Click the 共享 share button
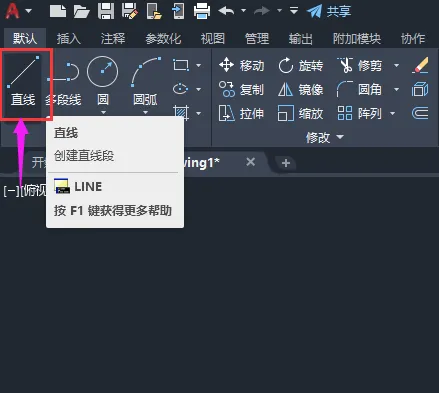The height and width of the screenshot is (393, 439). pyautogui.click(x=329, y=11)
